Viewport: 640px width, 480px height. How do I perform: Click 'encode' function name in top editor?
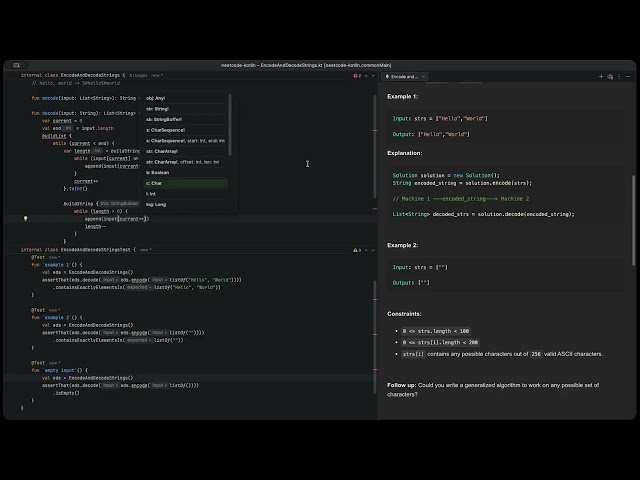point(50,98)
